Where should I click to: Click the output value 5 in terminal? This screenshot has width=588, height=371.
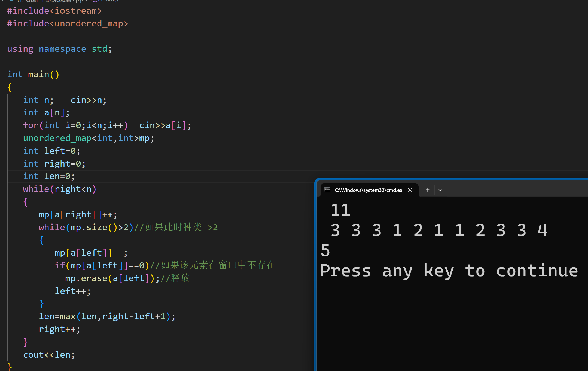[x=325, y=250]
